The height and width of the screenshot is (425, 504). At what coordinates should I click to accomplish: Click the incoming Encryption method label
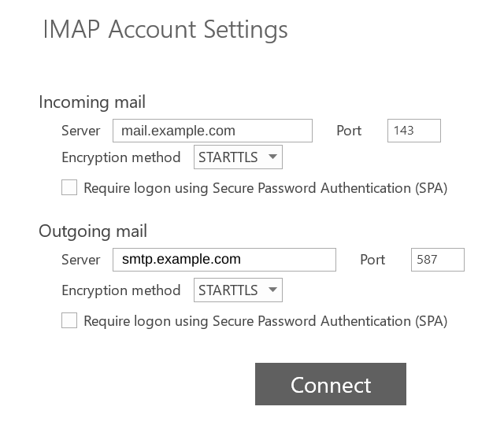[120, 157]
